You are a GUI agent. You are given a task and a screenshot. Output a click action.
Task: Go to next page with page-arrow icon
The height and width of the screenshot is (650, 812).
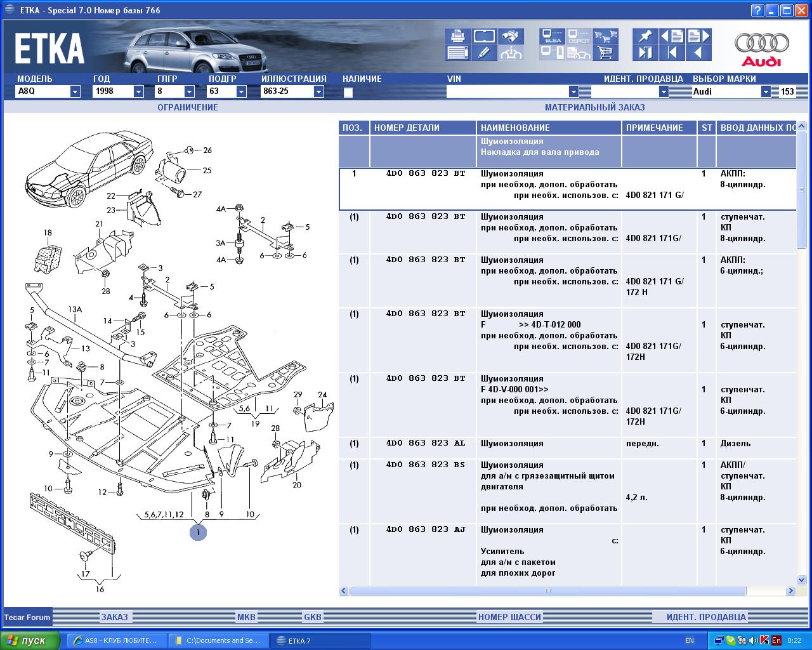click(x=698, y=36)
